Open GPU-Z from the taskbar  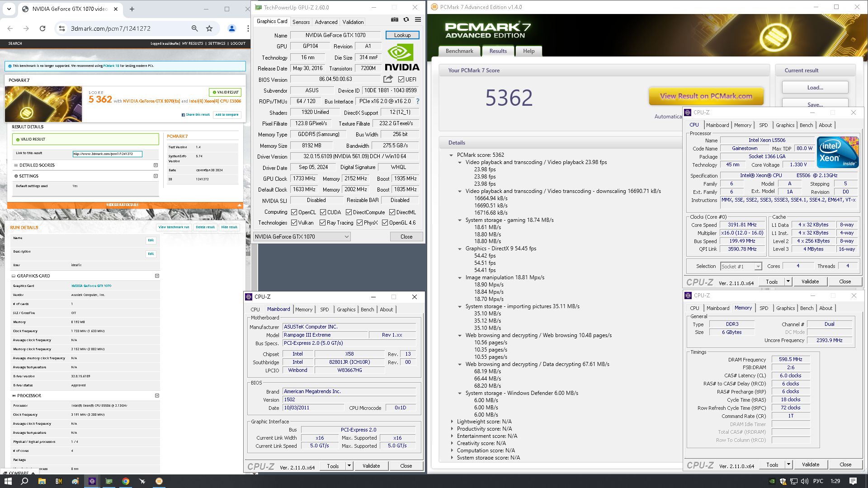coord(109,481)
